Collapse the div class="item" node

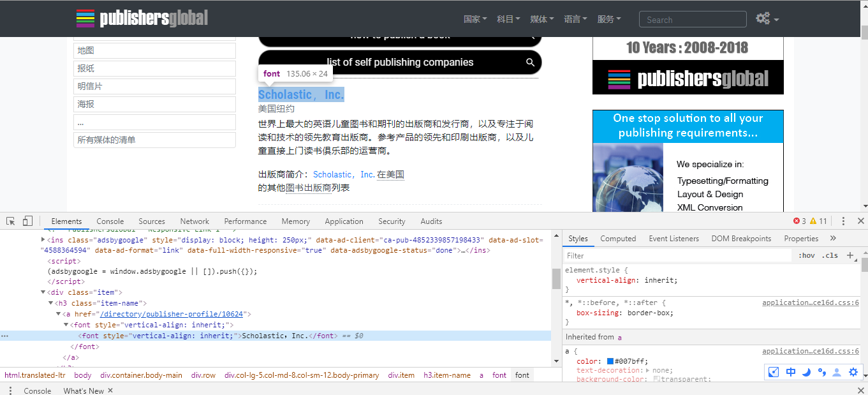[43, 292]
